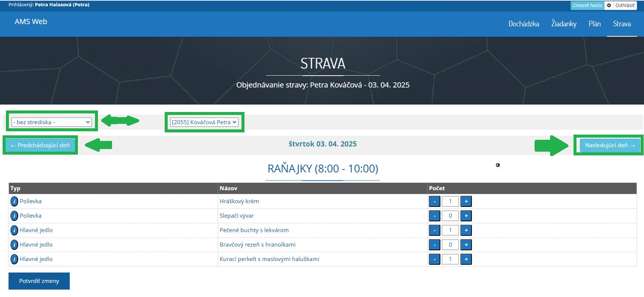Click the settings gear icon near Odhlásiť
The image size is (644, 297).
609,5
